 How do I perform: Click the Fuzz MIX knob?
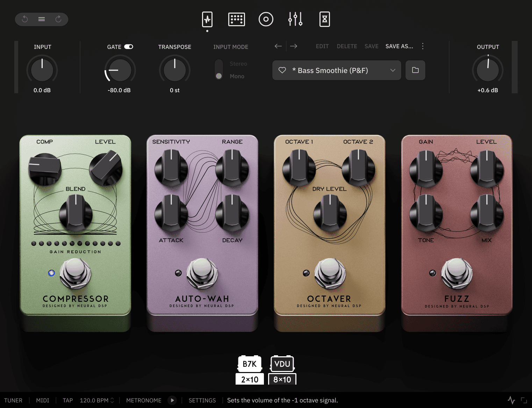[x=487, y=213]
